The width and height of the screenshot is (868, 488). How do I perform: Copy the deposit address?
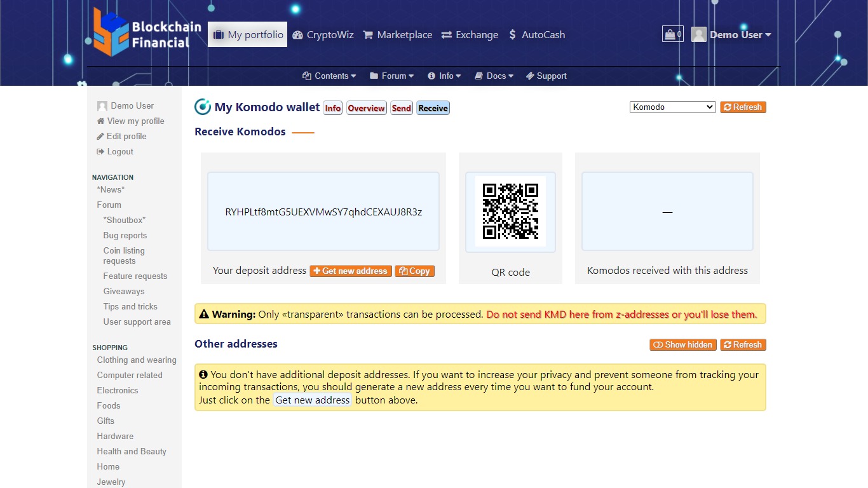tap(414, 271)
